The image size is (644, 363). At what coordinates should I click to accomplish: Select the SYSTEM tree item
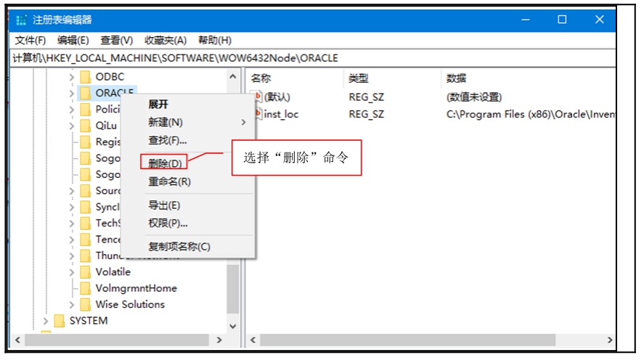(89, 321)
